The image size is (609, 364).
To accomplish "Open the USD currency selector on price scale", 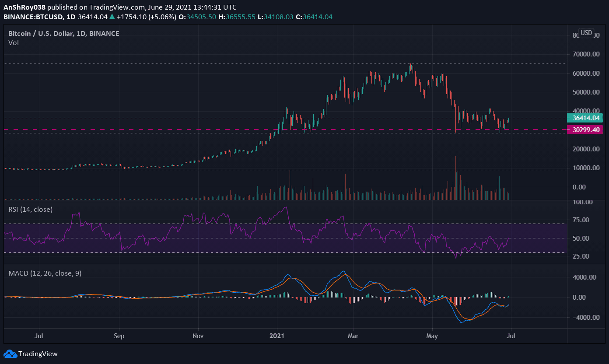I will [x=586, y=32].
